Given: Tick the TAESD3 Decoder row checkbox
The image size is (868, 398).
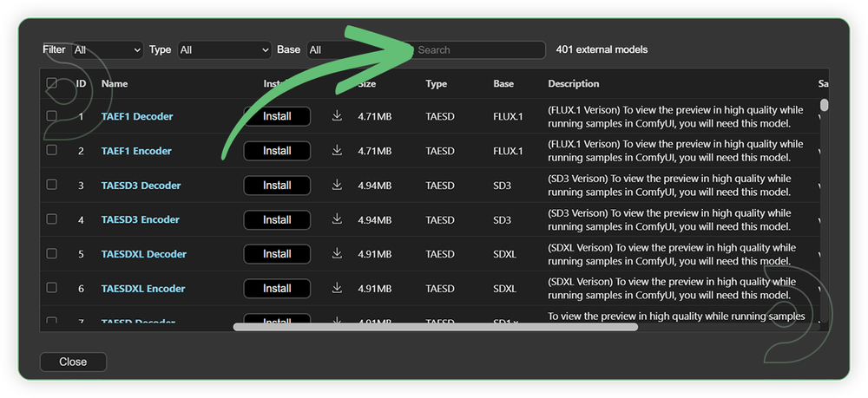Looking at the screenshot, I should coord(51,185).
